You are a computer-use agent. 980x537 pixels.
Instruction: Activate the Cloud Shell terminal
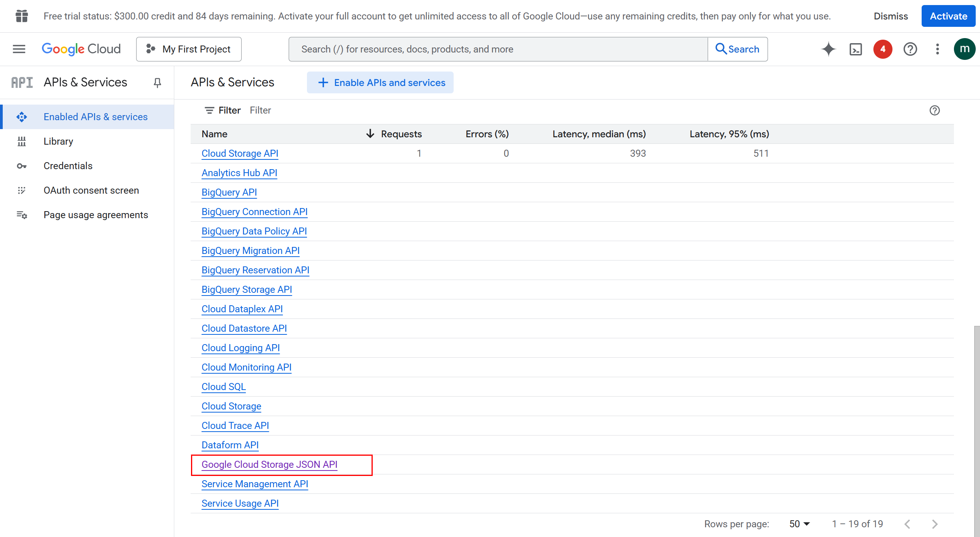point(856,49)
